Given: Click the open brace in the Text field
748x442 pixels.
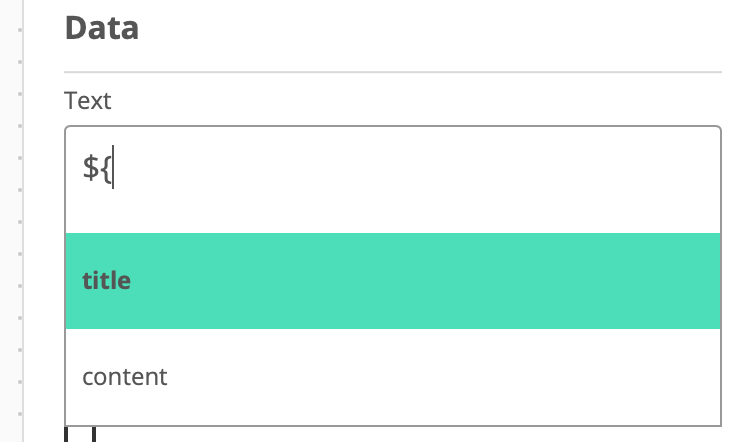Looking at the screenshot, I should pos(105,168).
